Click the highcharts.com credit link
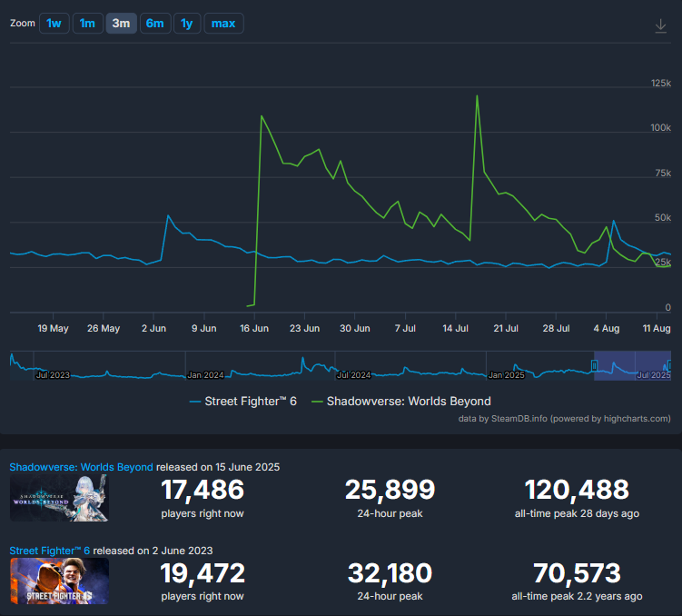 (625, 418)
